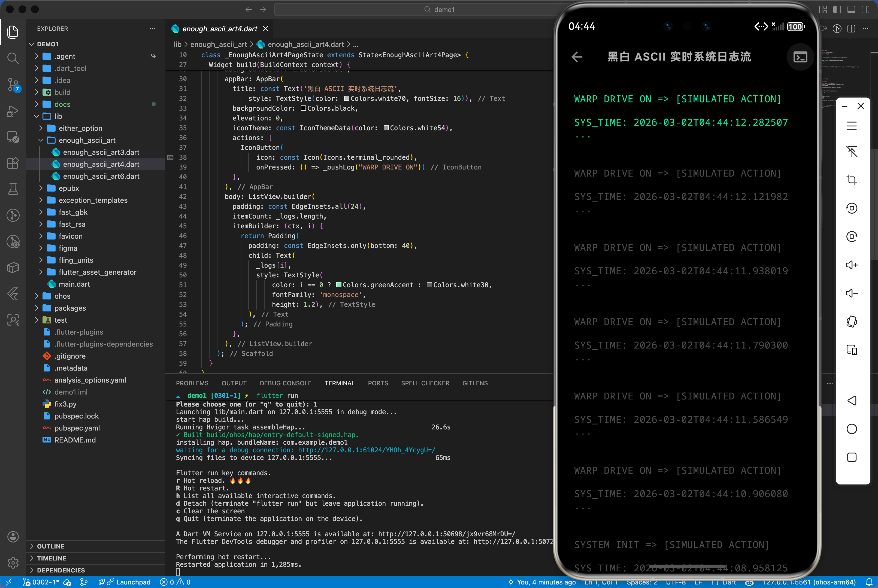Click Colors.greenAccent color swatch in code
Image resolution: width=878 pixels, height=588 pixels.
339,285
